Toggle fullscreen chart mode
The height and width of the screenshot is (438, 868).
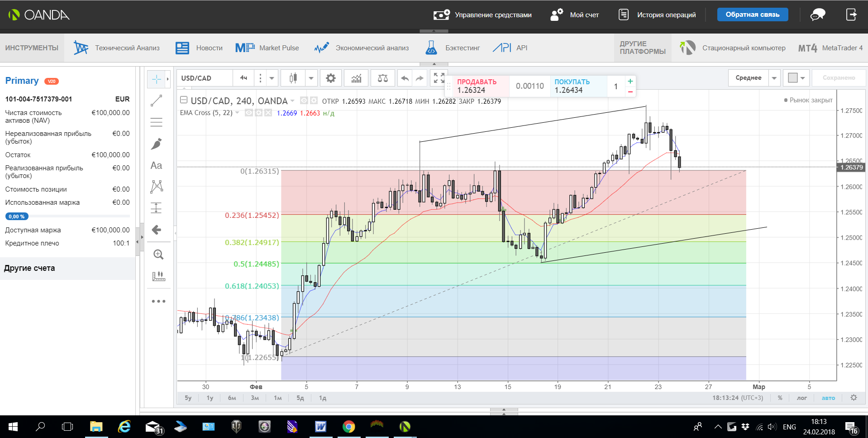coord(439,78)
